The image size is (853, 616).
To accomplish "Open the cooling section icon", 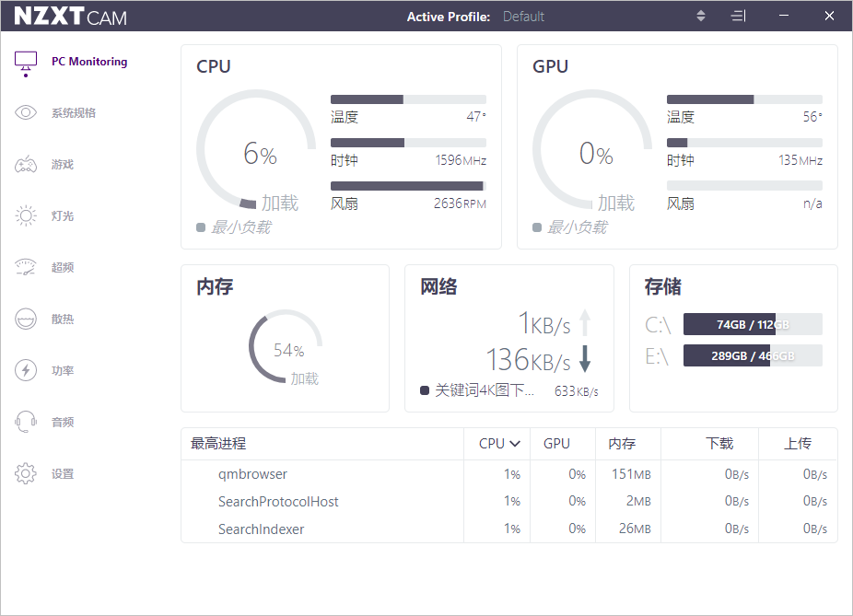I will pyautogui.click(x=26, y=320).
